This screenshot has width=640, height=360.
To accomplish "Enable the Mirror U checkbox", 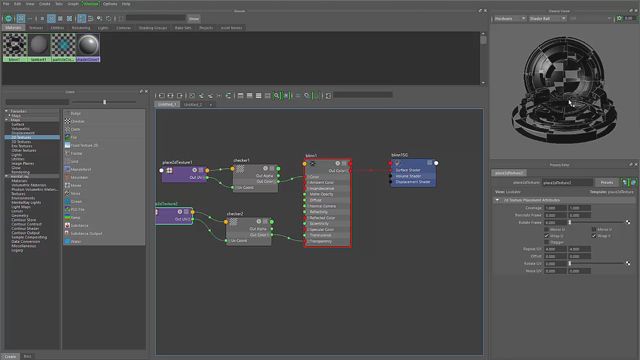I will (x=547, y=229).
